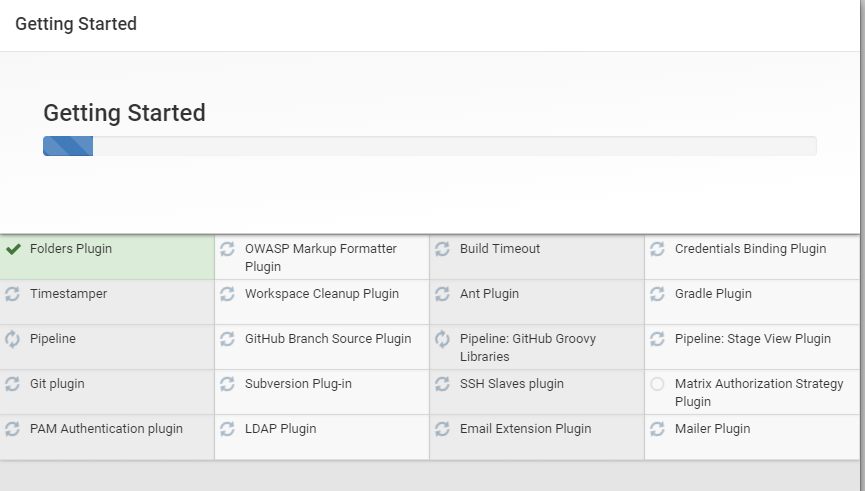Image resolution: width=865 pixels, height=491 pixels.
Task: Select the Email Extension Plugin label
Action: coord(525,429)
